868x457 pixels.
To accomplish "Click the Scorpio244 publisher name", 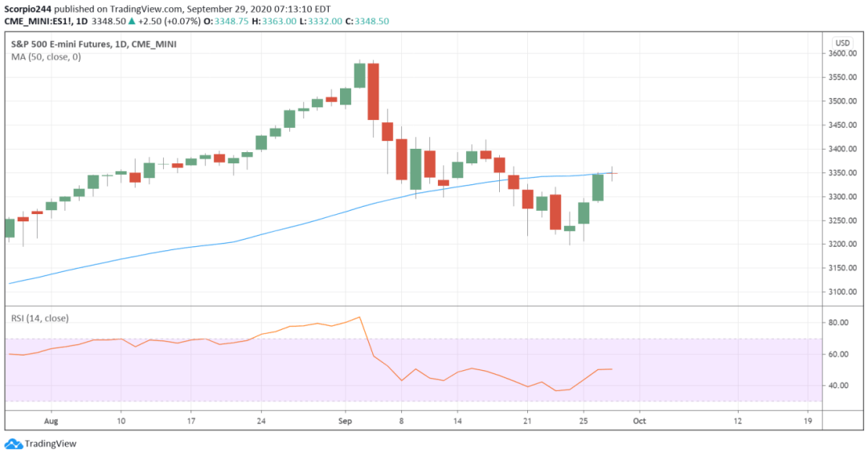I will coord(27,10).
